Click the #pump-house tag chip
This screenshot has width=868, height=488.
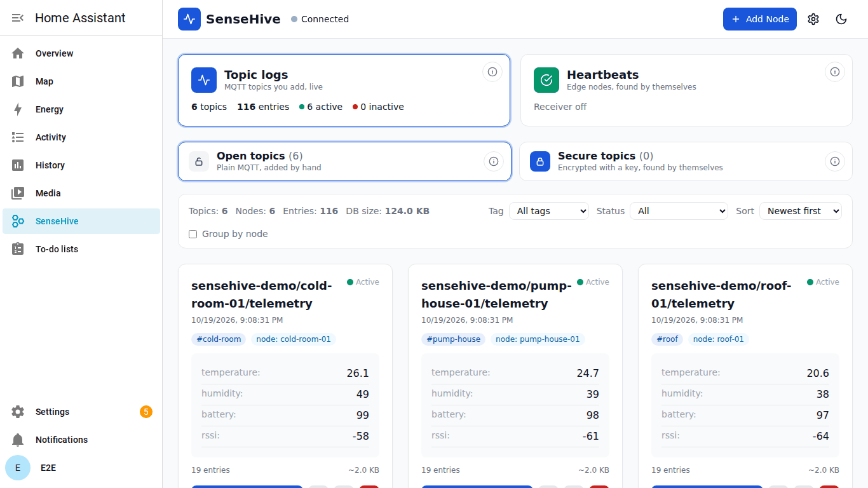click(453, 339)
